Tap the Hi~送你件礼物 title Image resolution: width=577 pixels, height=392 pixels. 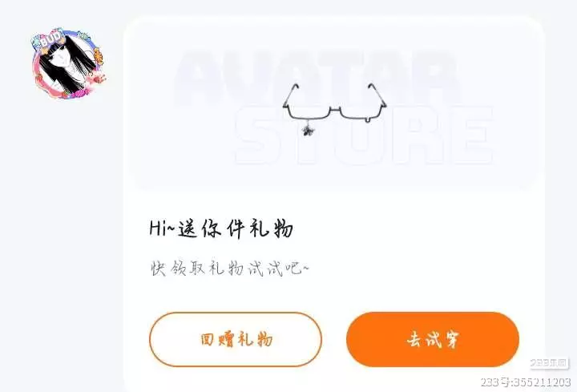click(x=221, y=228)
